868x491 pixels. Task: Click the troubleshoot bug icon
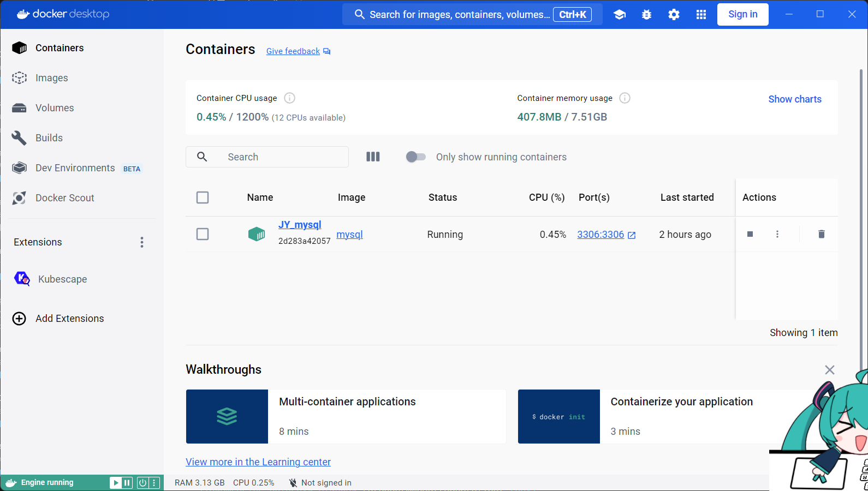[646, 15]
